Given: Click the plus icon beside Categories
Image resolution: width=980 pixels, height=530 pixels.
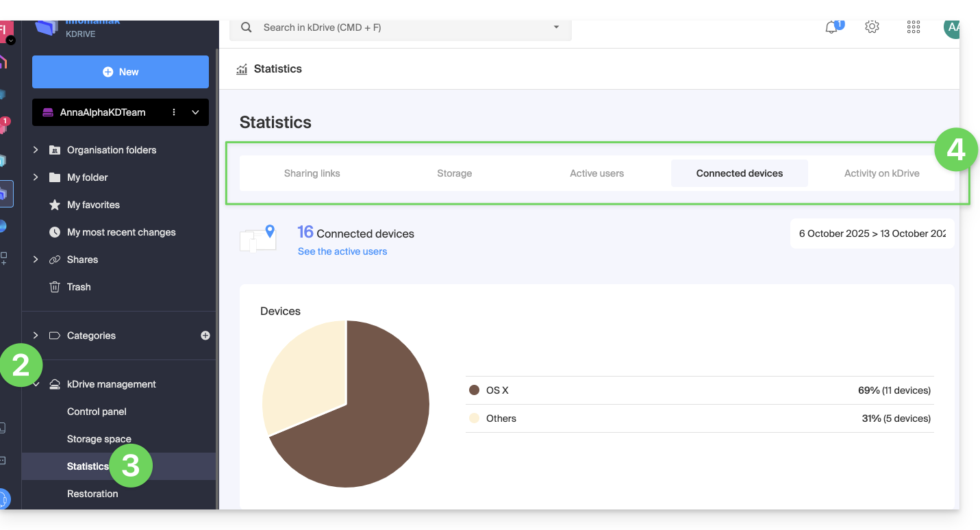Looking at the screenshot, I should 205,336.
